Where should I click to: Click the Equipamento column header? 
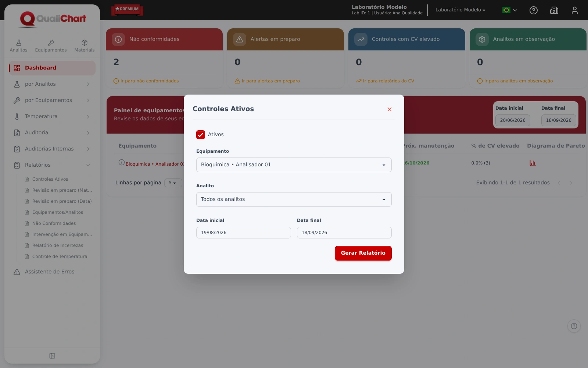137,146
